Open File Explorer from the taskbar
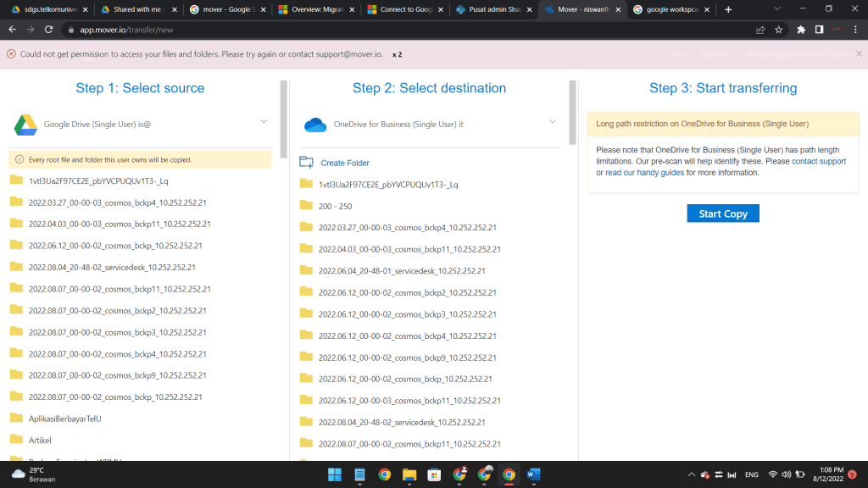Viewport: 868px width, 488px height. pyautogui.click(x=409, y=474)
